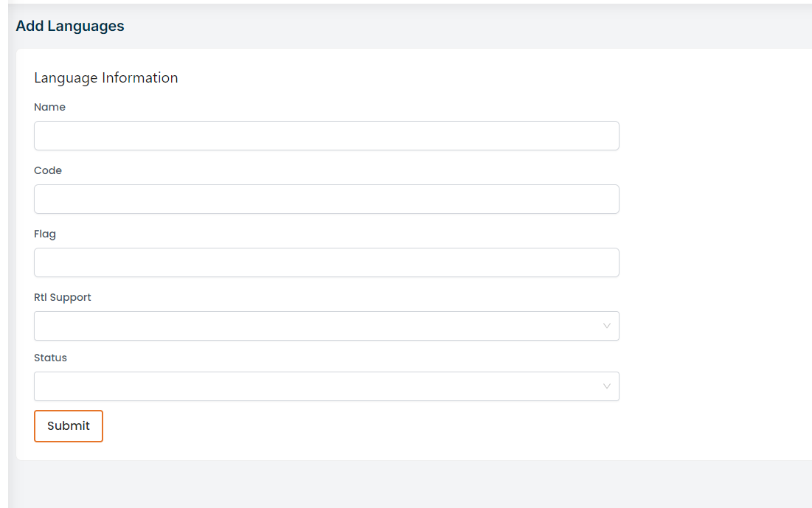
Task: Click the Language Information section title
Action: [x=105, y=77]
